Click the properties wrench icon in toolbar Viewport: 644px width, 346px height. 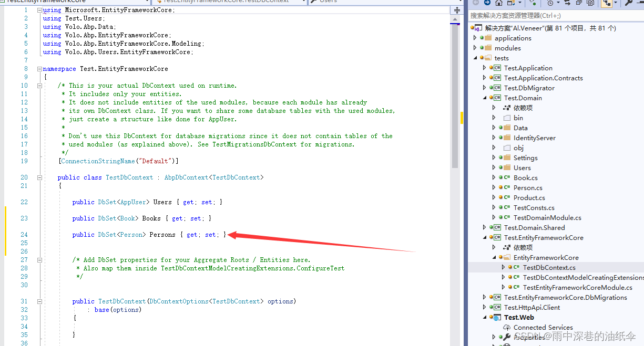pyautogui.click(x=628, y=3)
